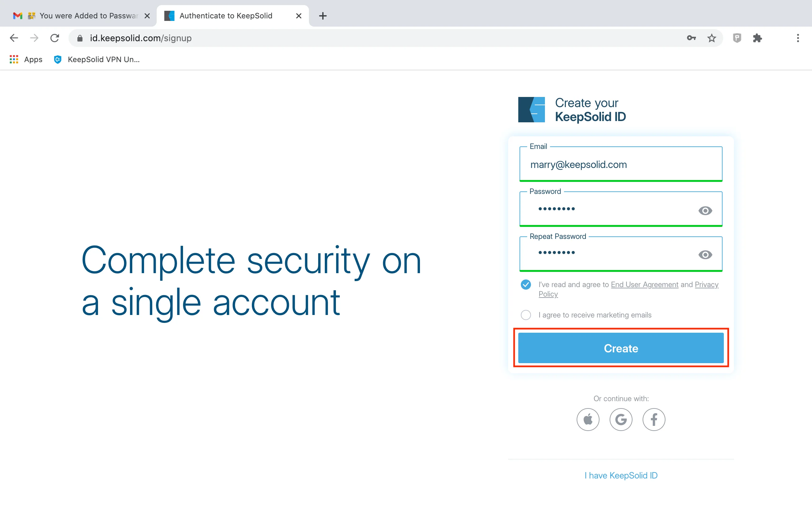Show password in Repeat Password field
The image size is (812, 507).
coord(705,255)
